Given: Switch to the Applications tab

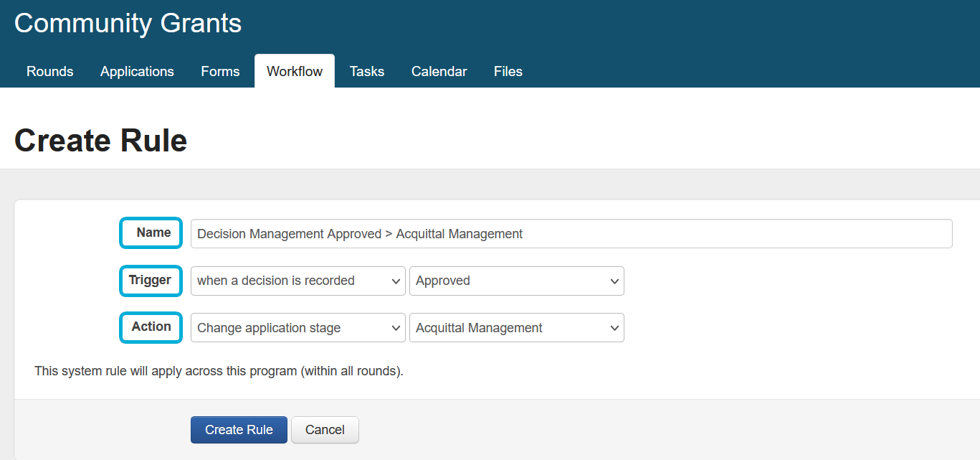Looking at the screenshot, I should 137,72.
